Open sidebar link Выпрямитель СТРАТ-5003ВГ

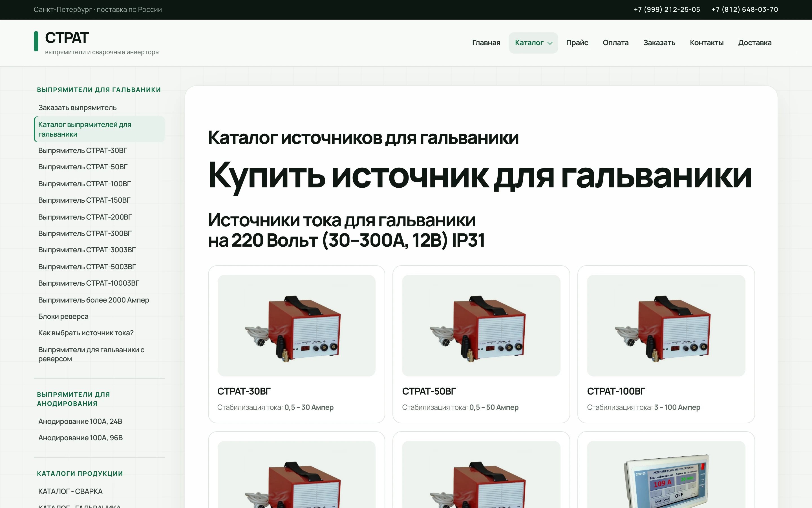99,267
